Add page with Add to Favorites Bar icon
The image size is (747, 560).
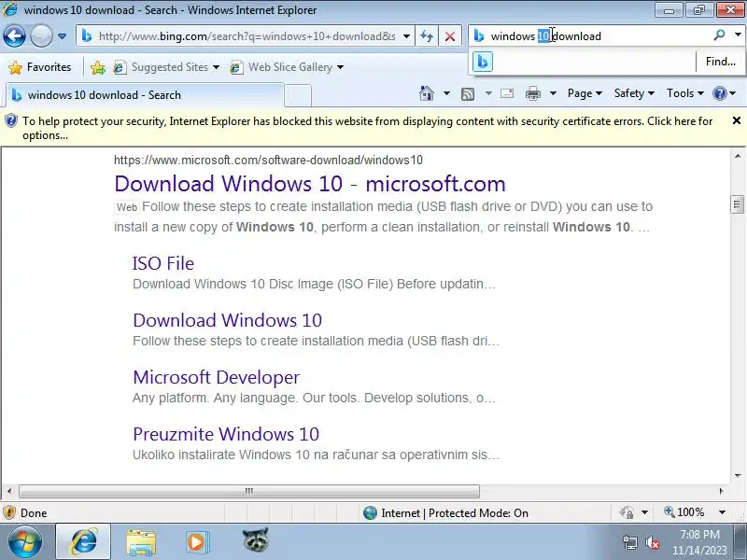(98, 67)
